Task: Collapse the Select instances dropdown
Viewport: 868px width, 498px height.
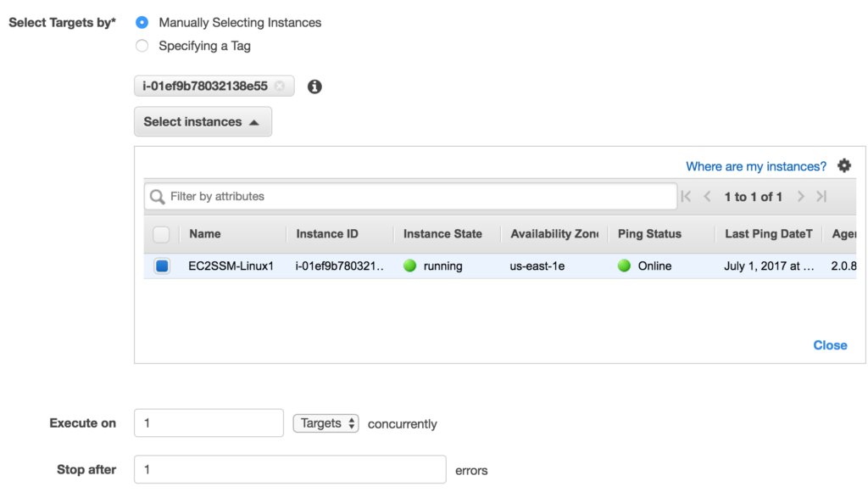Action: click(203, 122)
